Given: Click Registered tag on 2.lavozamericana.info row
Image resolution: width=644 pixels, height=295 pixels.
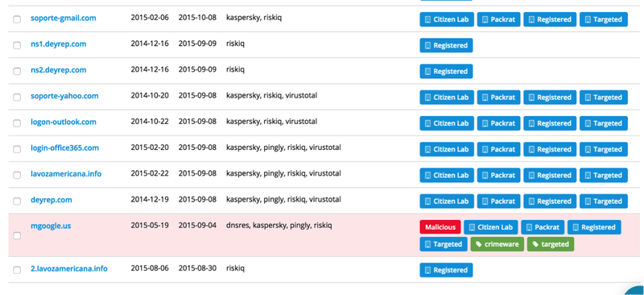Looking at the screenshot, I should [446, 270].
